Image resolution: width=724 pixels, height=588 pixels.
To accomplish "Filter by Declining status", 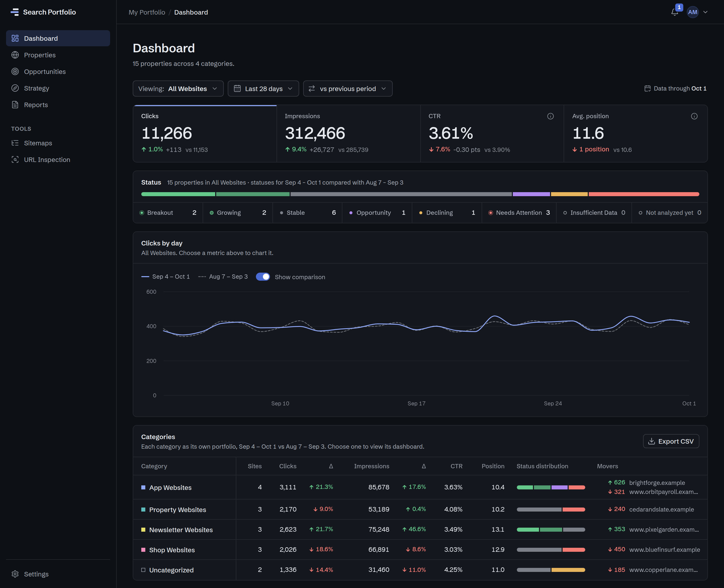I will pyautogui.click(x=447, y=213).
